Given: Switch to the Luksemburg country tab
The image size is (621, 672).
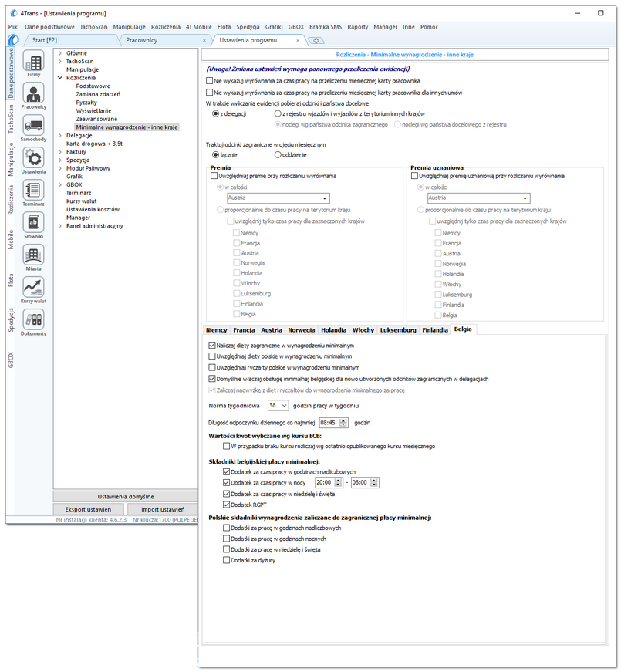Looking at the screenshot, I should (x=398, y=330).
